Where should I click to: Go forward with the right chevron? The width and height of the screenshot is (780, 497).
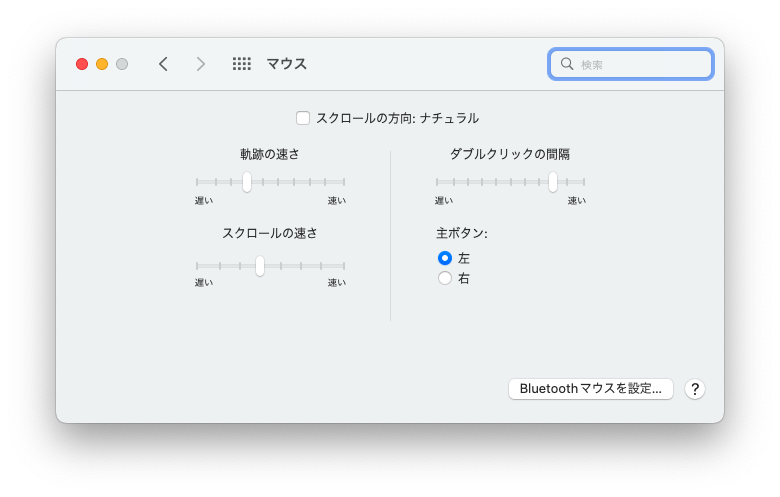tap(200, 64)
